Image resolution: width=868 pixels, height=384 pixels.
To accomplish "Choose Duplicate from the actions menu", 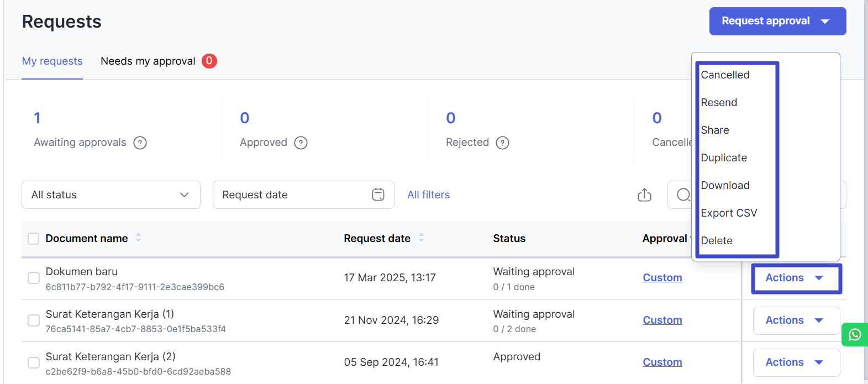I will tap(724, 158).
